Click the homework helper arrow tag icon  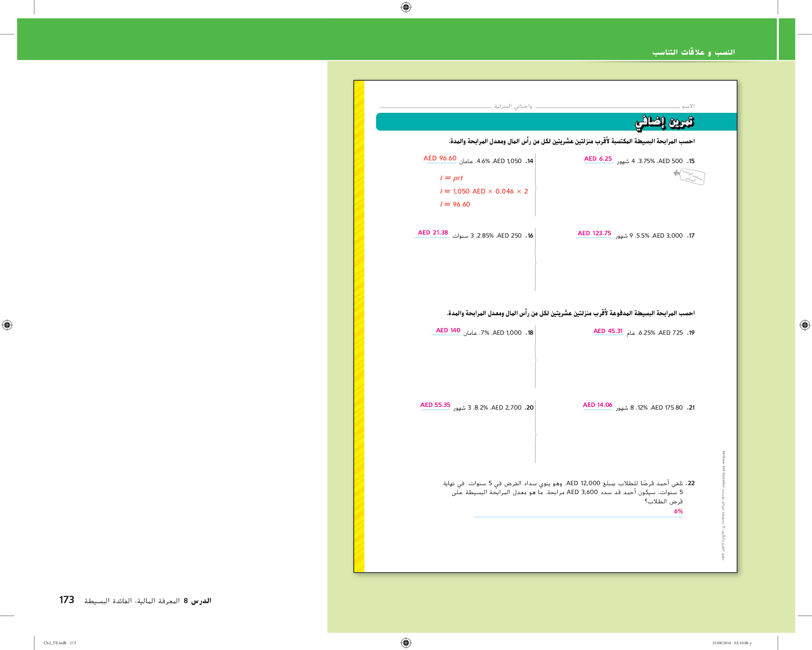(689, 176)
